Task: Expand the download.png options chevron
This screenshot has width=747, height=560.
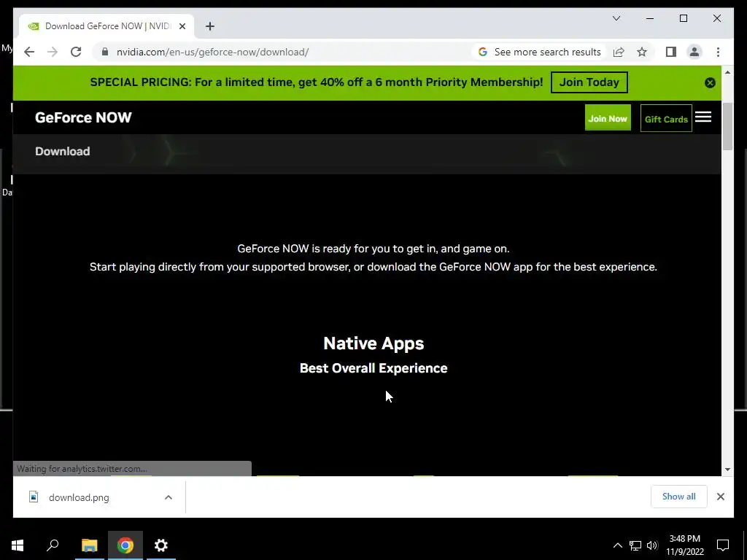Action: click(169, 497)
